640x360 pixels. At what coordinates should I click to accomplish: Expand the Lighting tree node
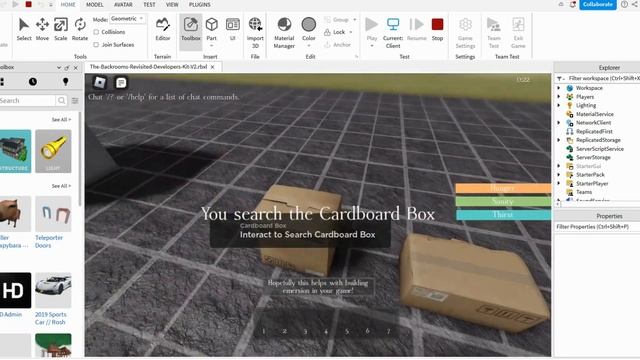click(559, 105)
